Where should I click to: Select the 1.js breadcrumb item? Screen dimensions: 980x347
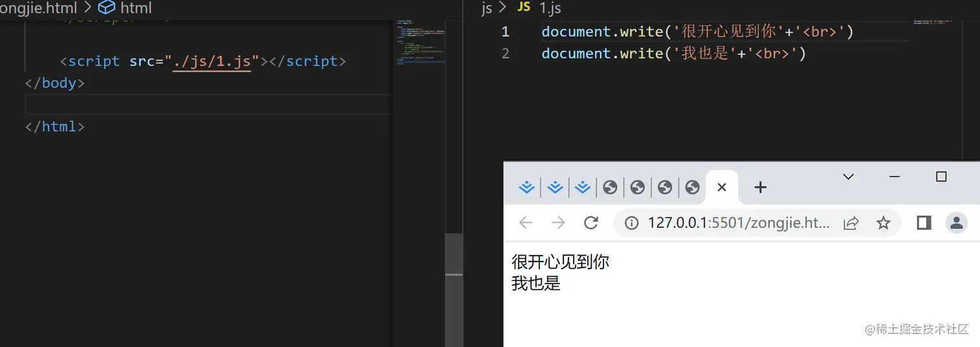point(550,8)
